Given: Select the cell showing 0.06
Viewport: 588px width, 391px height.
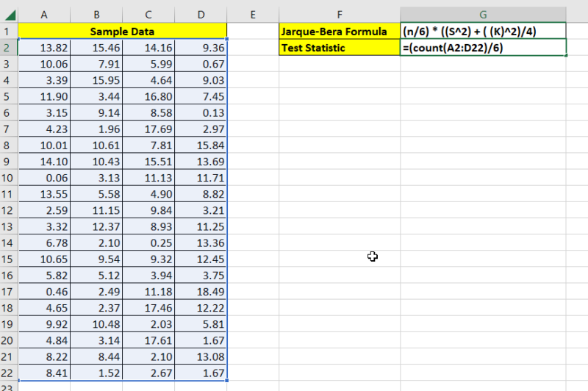Looking at the screenshot, I should [x=44, y=177].
